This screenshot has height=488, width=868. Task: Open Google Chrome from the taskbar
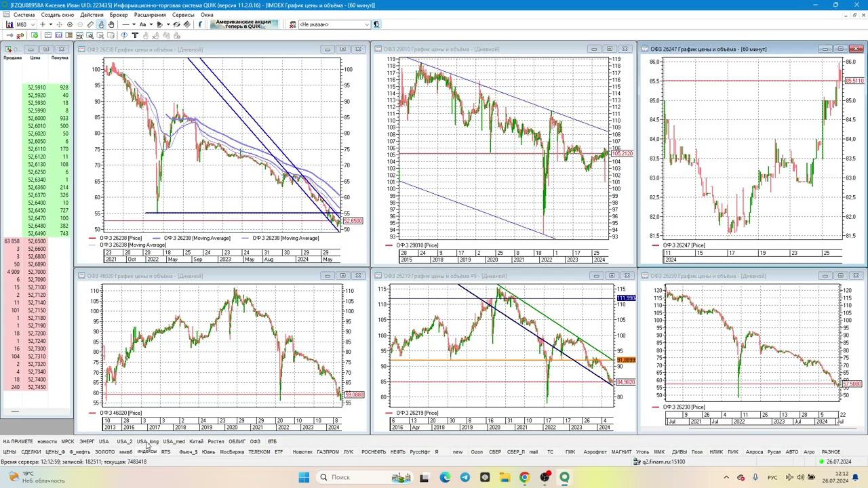click(524, 477)
